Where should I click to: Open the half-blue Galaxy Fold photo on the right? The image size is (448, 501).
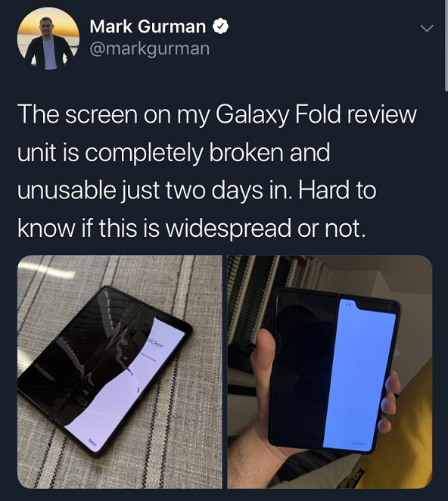click(330, 372)
